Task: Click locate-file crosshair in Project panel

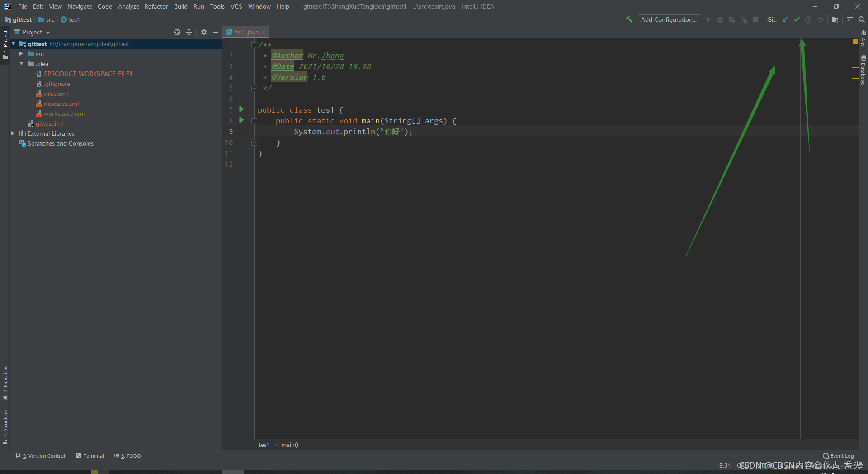Action: pos(177,32)
